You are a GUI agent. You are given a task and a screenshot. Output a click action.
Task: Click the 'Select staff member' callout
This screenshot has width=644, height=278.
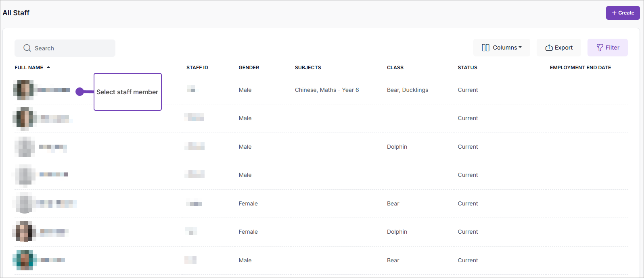(x=128, y=92)
